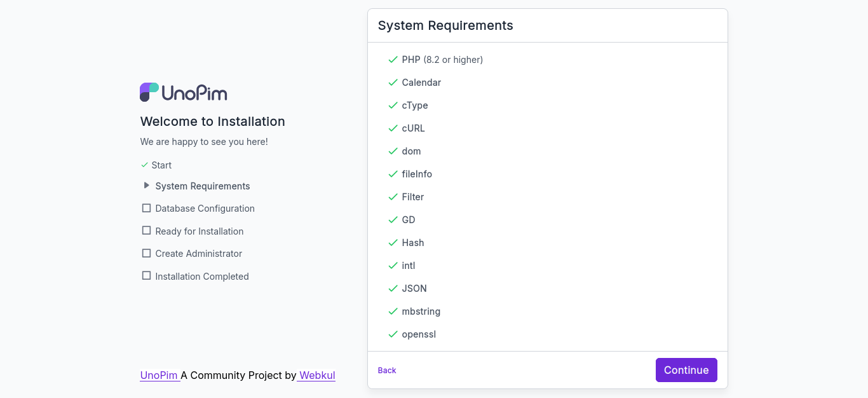Open the UnoPim footer link
Image resolution: width=868 pixels, height=398 pixels.
(x=160, y=375)
